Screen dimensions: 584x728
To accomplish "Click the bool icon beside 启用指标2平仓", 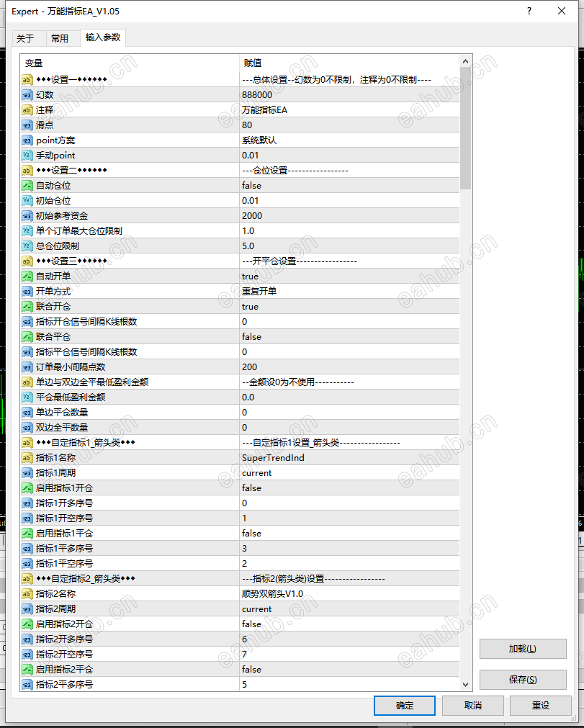I will pos(27,670).
